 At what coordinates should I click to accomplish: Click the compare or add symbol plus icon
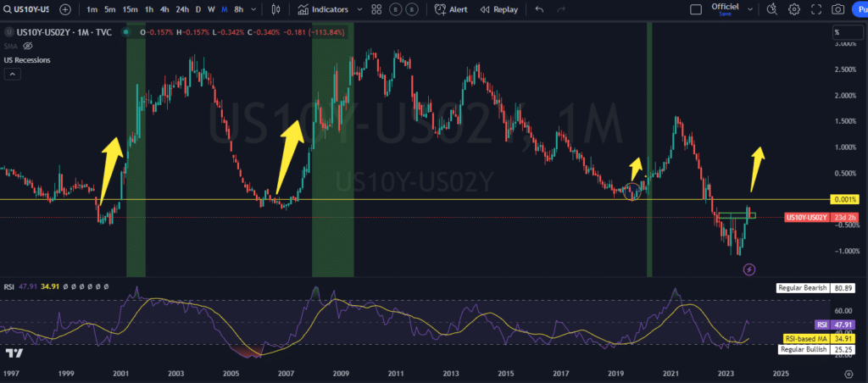65,10
